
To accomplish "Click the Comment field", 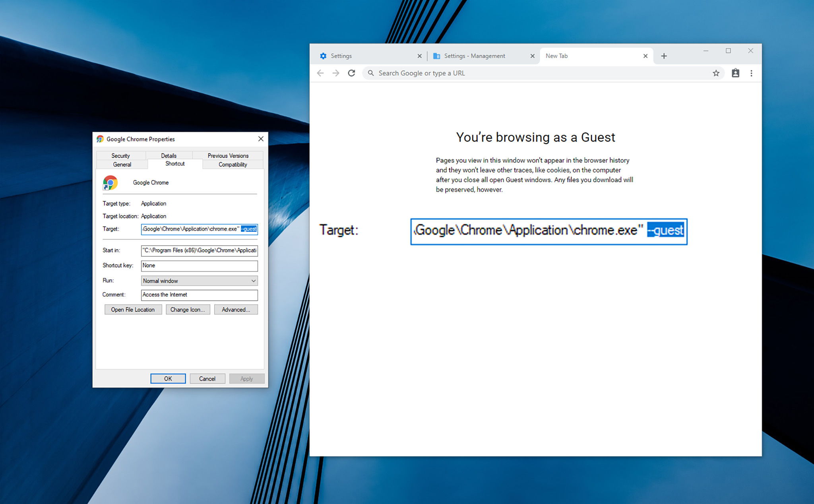I will click(200, 295).
